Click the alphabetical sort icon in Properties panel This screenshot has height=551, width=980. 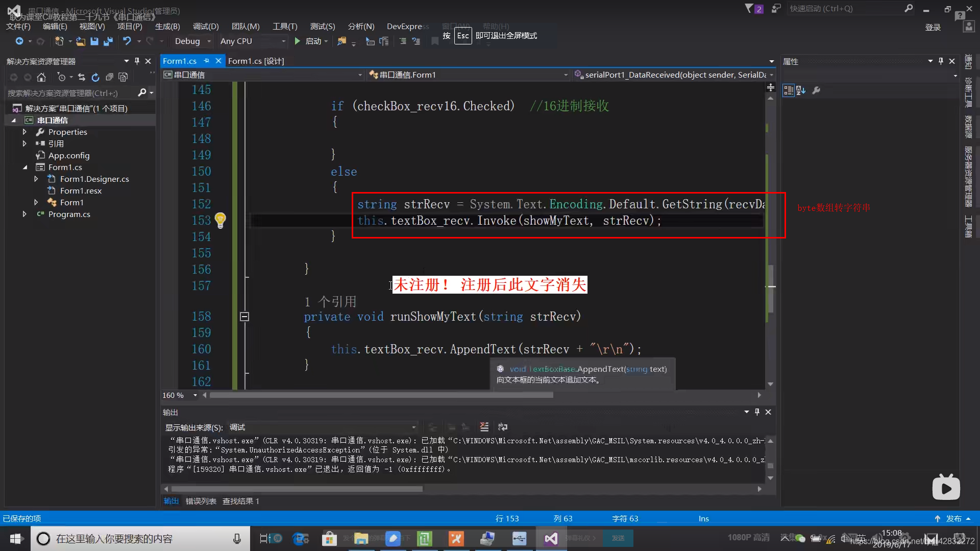(801, 90)
